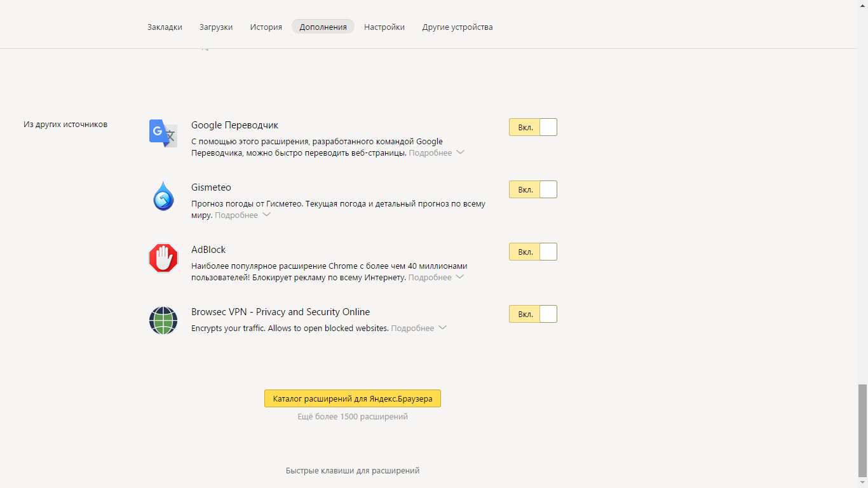Open Каталог расширений для Яндекс.Браузера

pos(353,399)
